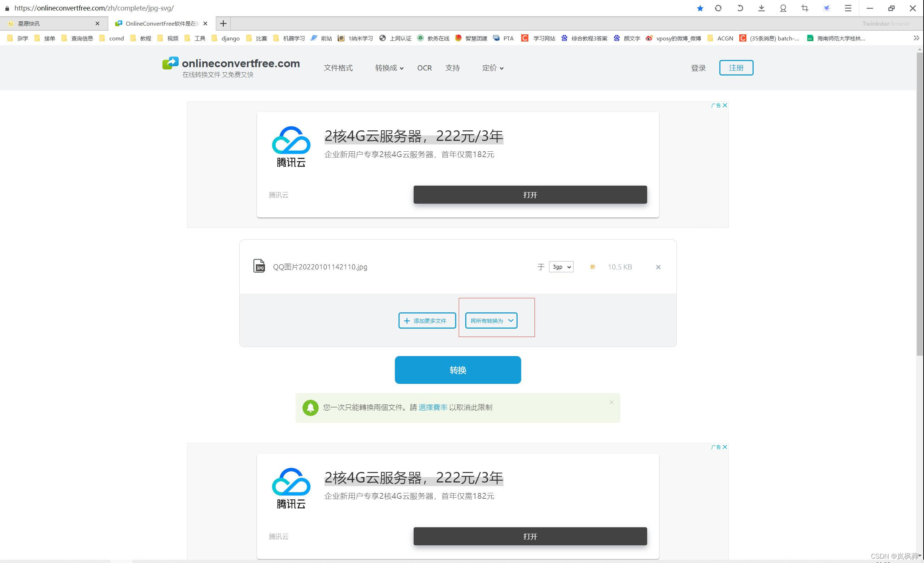Open the OCR menu item
This screenshot has height=563, width=924.
tap(424, 68)
